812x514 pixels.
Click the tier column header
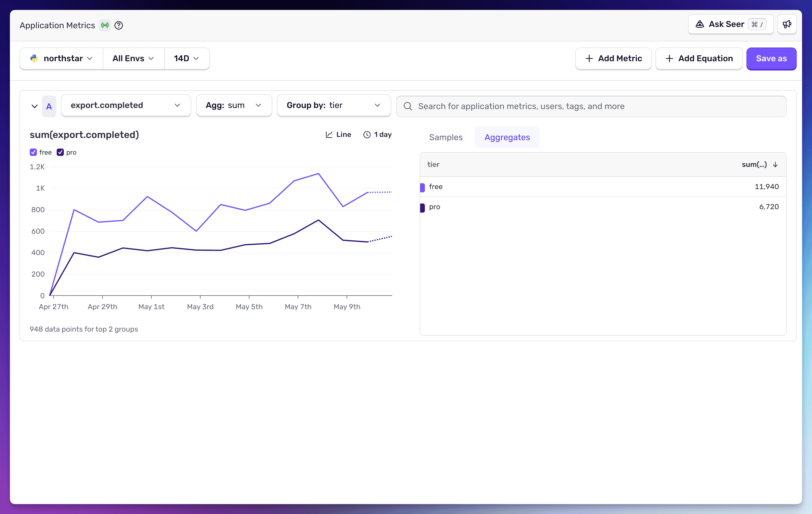tap(433, 165)
